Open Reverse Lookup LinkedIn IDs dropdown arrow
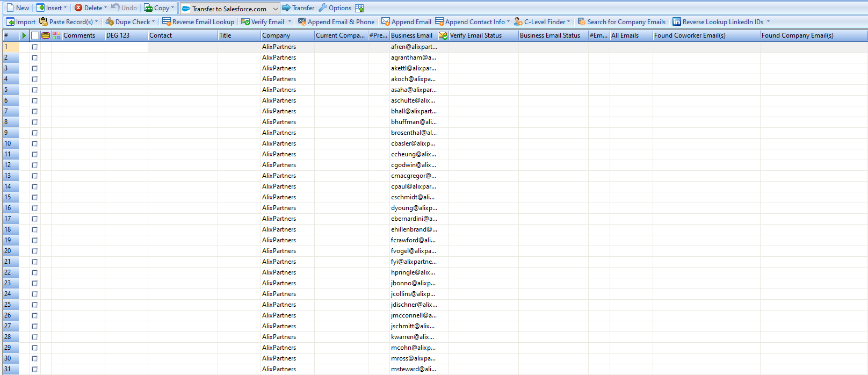 click(x=768, y=22)
